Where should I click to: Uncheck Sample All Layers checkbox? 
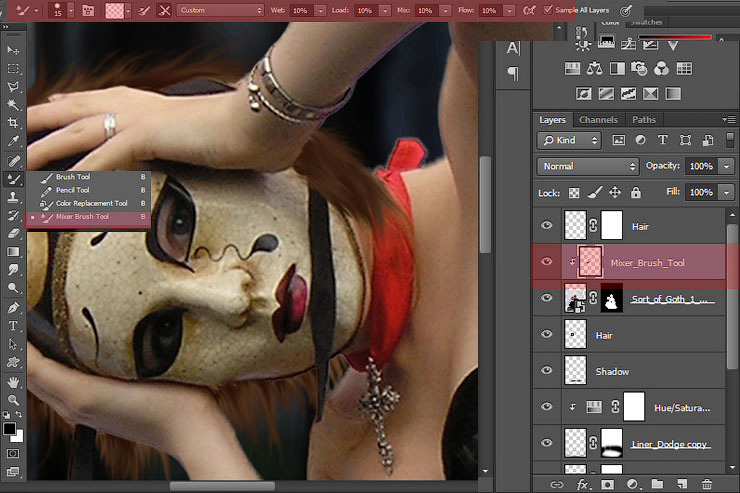[547, 10]
